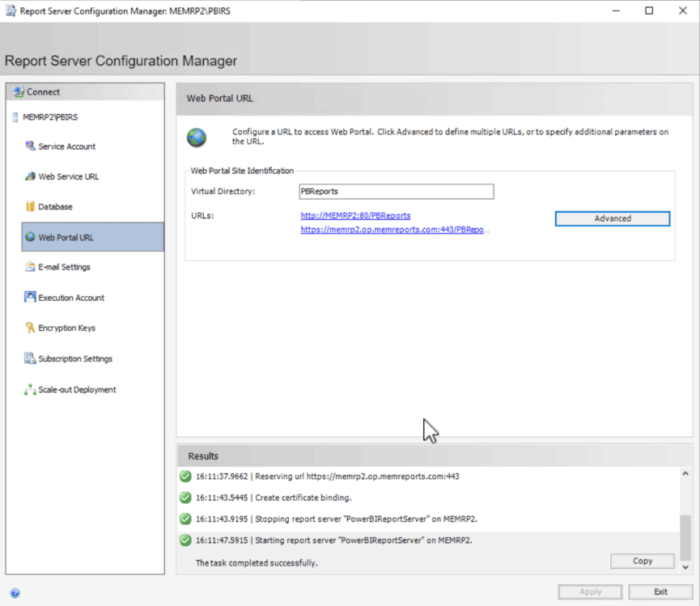The width and height of the screenshot is (700, 606).
Task: Open the http://MEMRP2:80/PBReports link
Action: pos(355,215)
